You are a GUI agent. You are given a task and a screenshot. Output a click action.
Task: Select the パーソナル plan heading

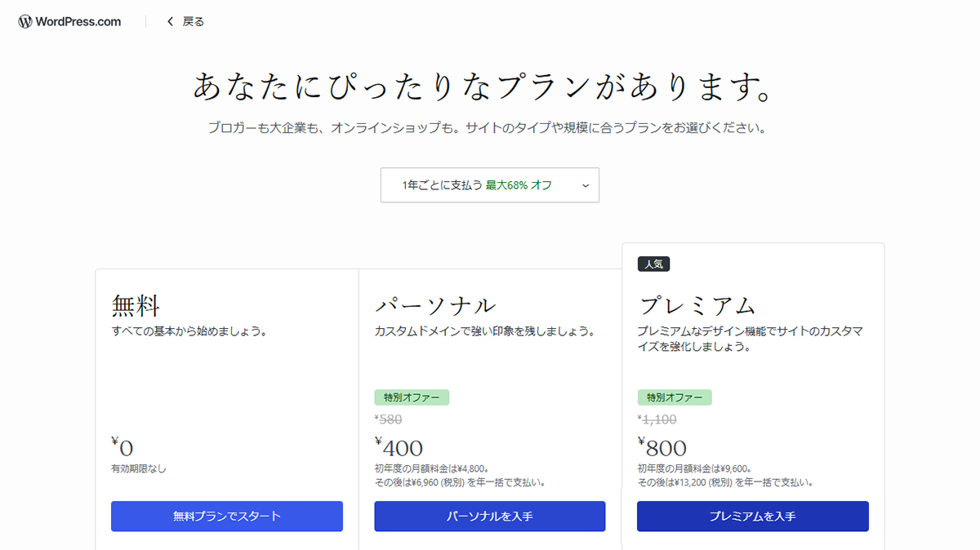tap(434, 304)
